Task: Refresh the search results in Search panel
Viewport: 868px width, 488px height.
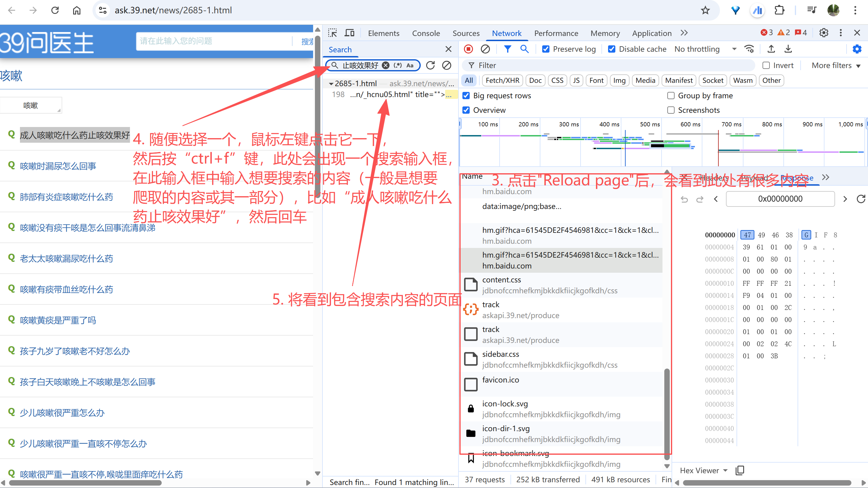Action: click(x=430, y=65)
